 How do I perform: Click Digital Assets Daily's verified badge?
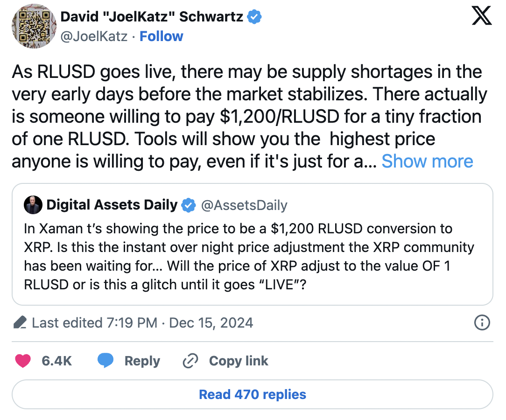click(x=188, y=205)
